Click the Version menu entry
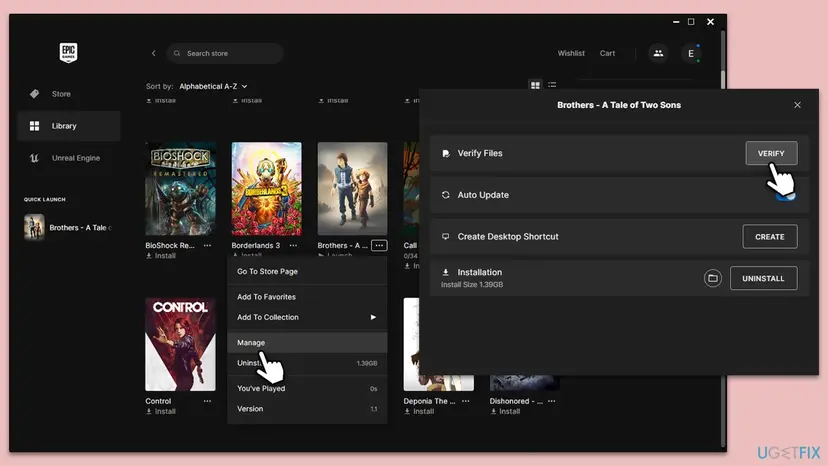 [307, 409]
